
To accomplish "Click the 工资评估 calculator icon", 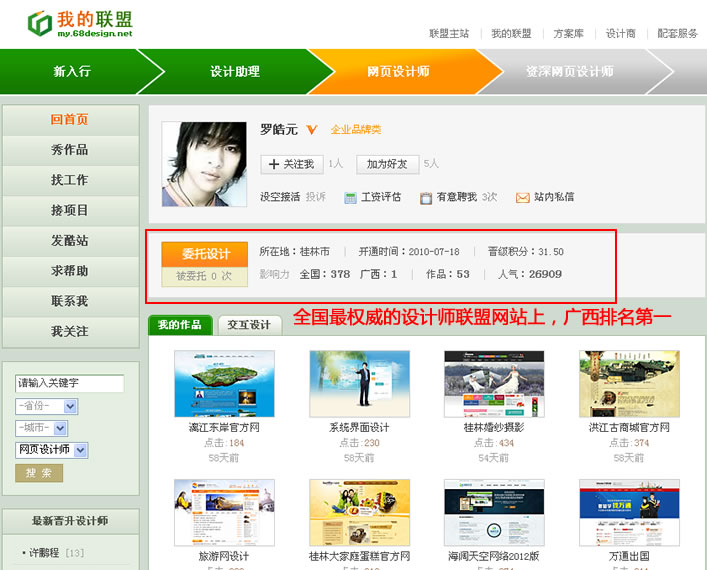I will tap(350, 198).
